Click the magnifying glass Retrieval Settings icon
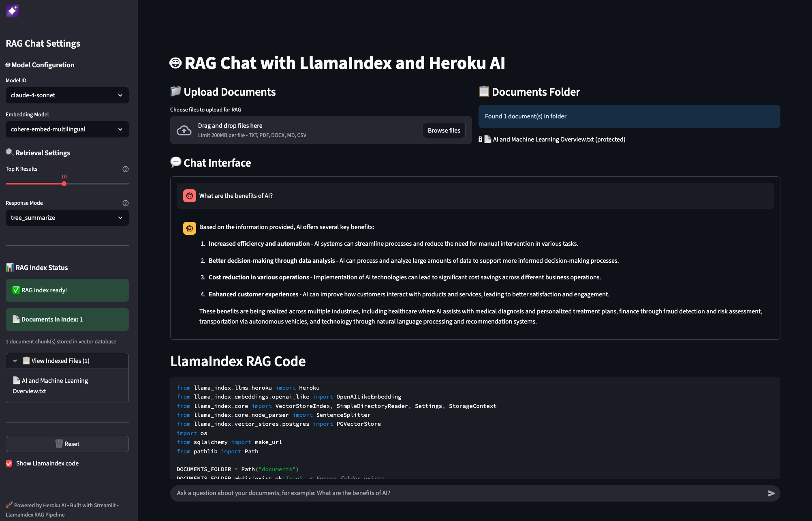 click(9, 152)
